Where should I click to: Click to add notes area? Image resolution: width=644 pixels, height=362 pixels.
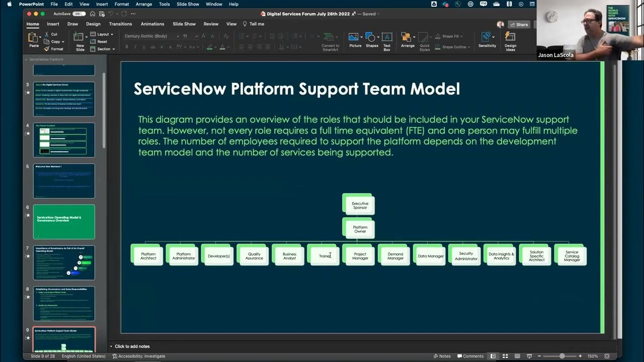point(132,346)
